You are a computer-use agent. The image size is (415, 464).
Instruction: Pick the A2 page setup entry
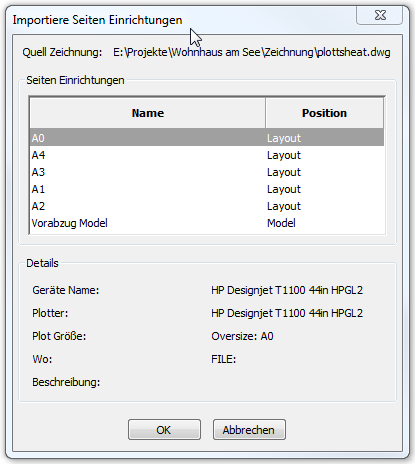tap(207, 206)
